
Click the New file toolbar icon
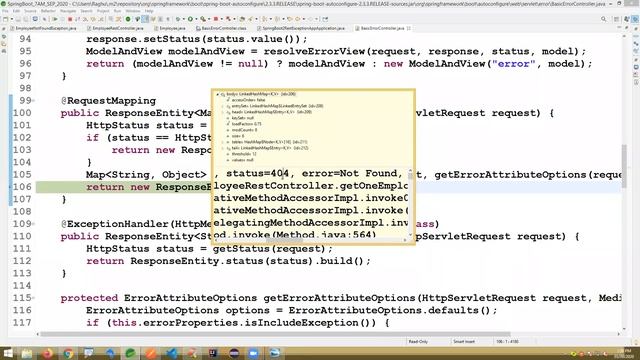pyautogui.click(x=5, y=19)
